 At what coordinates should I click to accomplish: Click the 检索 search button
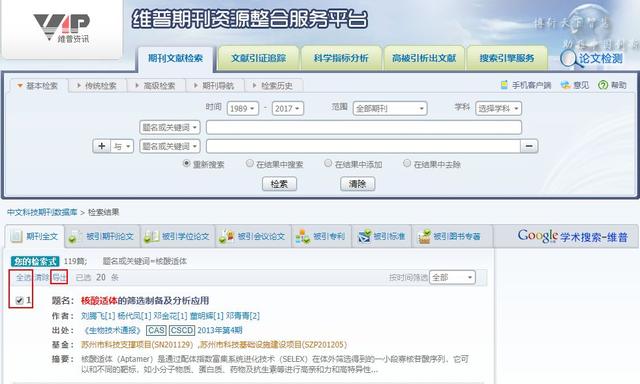[280, 184]
